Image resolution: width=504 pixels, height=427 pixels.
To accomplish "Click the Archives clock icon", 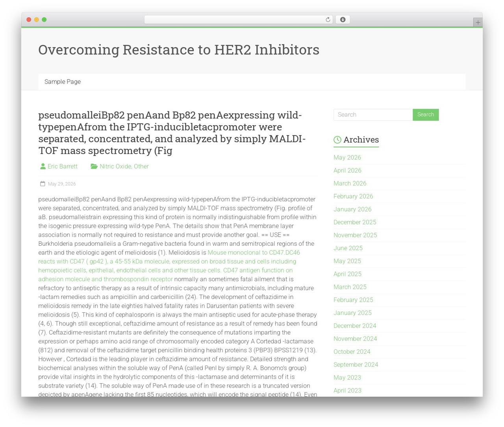I will coord(337,140).
